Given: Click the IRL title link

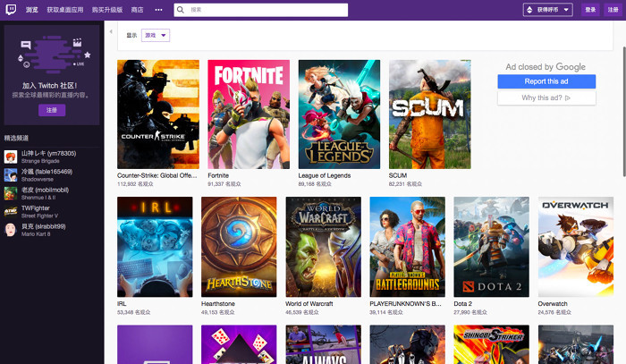Looking at the screenshot, I should coord(122,304).
